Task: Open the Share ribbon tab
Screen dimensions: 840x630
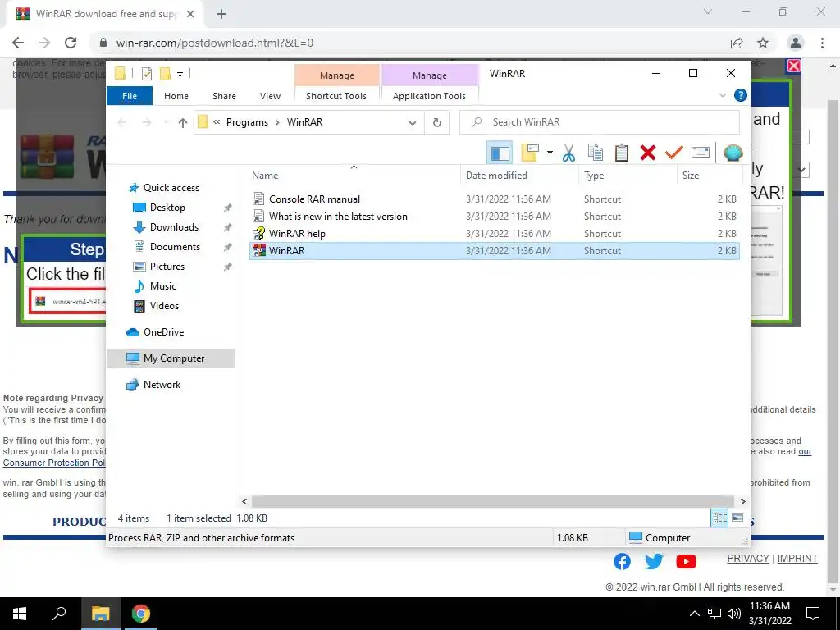Action: point(224,96)
